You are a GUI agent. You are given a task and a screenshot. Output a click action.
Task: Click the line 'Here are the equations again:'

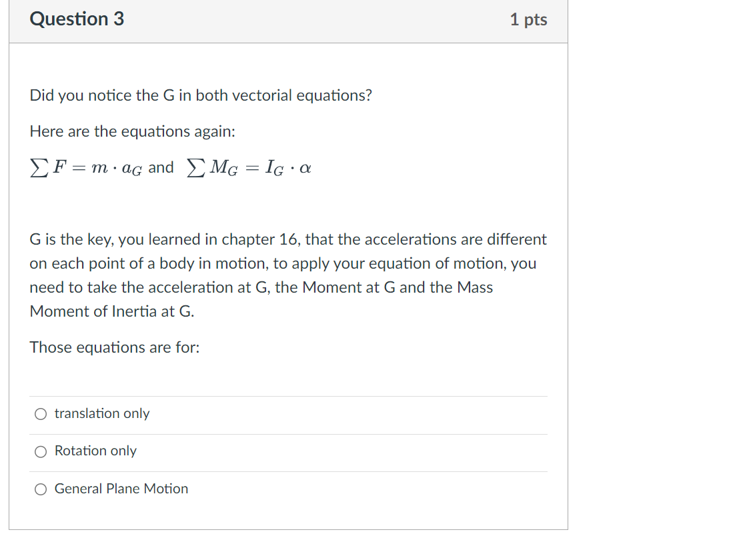pos(131,131)
